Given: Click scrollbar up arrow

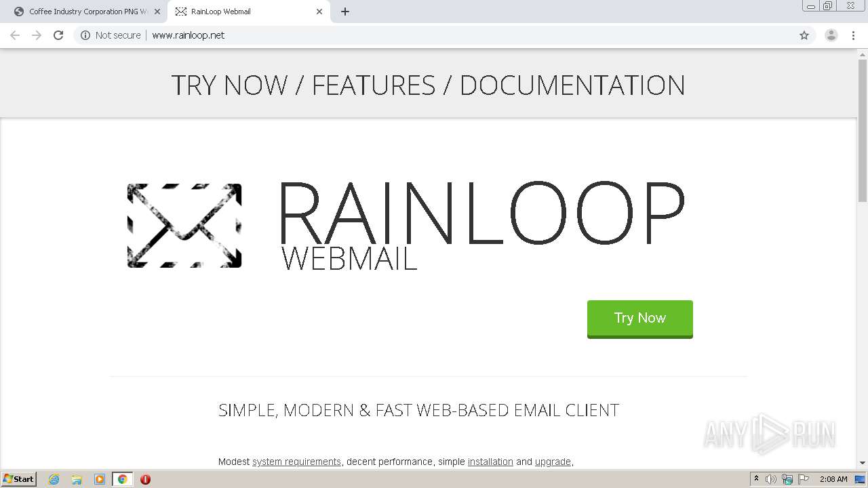Looking at the screenshot, I should point(863,54).
